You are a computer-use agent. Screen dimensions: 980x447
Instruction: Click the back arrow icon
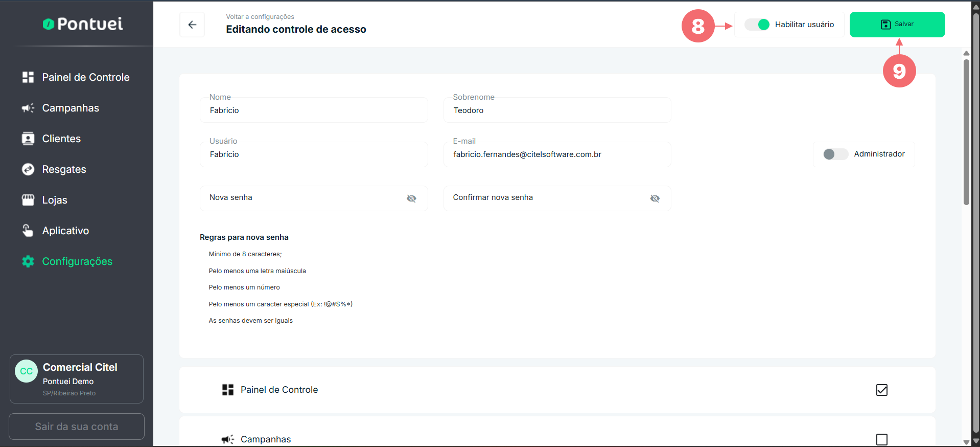[192, 25]
